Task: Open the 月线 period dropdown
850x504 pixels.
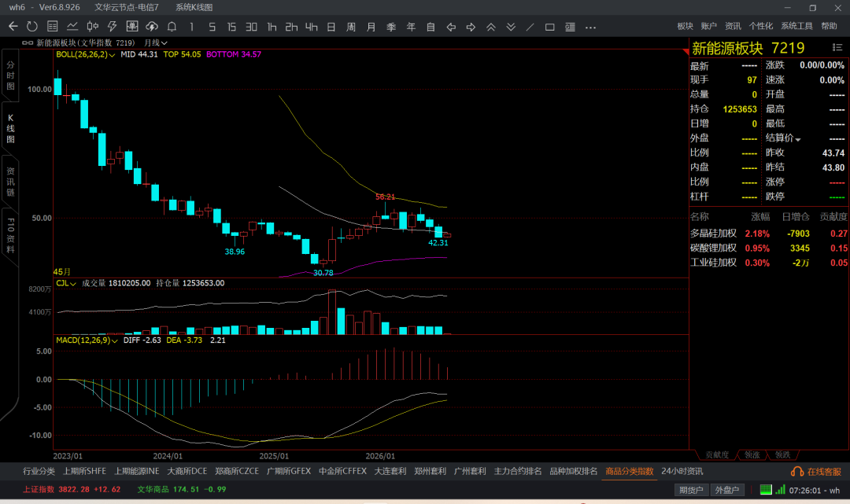Action: coord(156,42)
